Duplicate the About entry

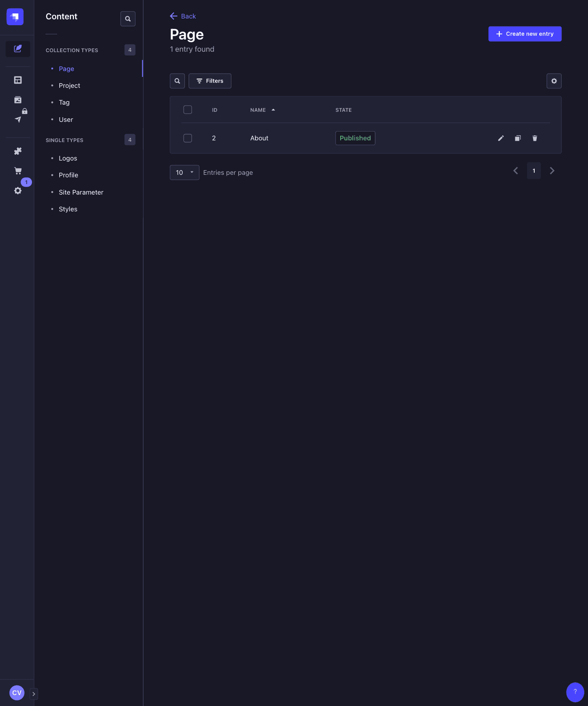(x=518, y=138)
